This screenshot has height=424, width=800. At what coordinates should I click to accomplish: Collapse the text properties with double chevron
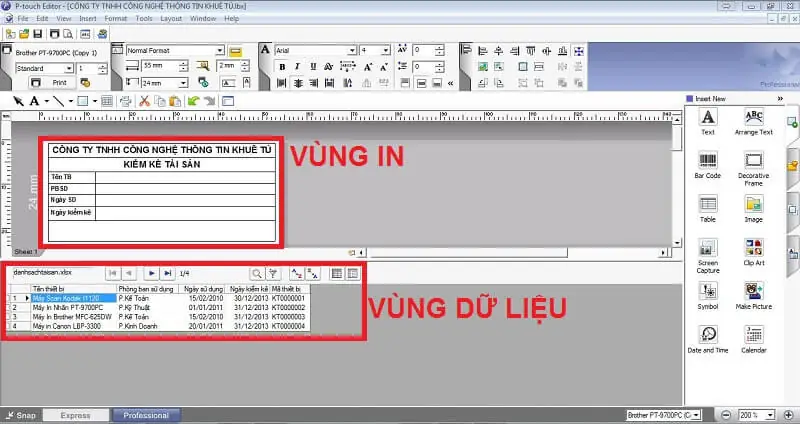coord(451,83)
